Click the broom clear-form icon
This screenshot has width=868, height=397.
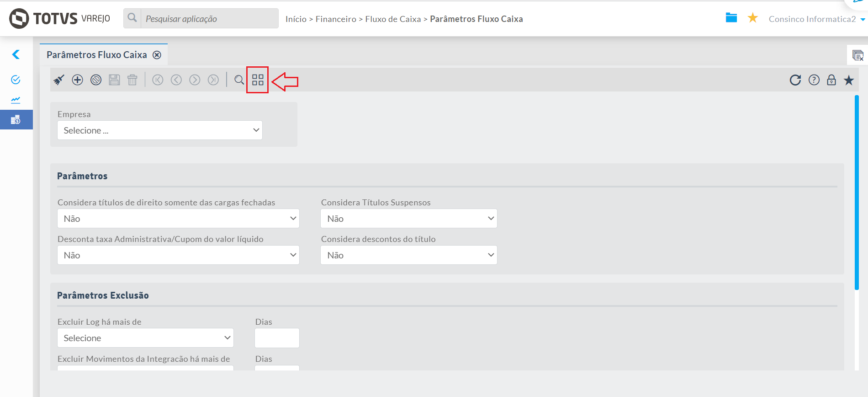pyautogui.click(x=59, y=80)
